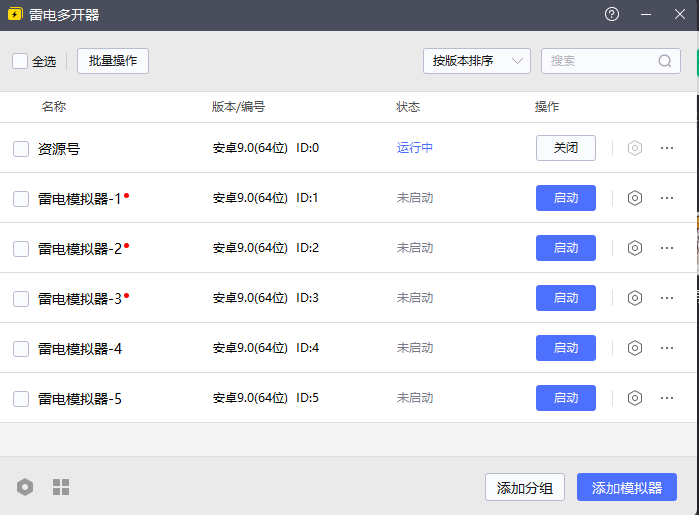This screenshot has width=699, height=515.
Task: Open more options for 雷电模拟器-4
Action: click(x=667, y=348)
